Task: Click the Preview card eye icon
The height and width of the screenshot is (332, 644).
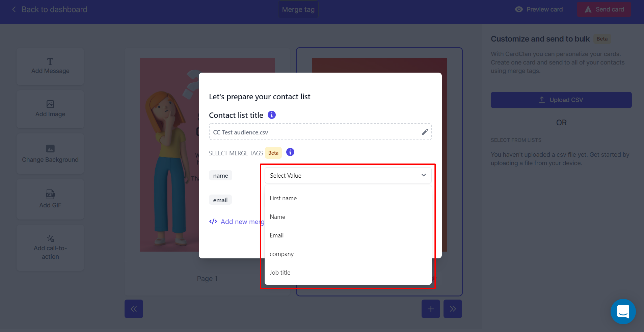Action: pos(519,9)
